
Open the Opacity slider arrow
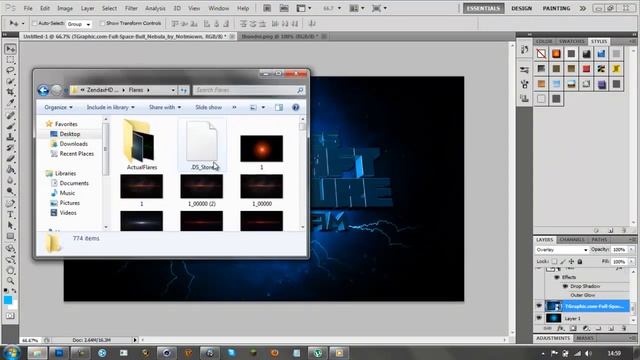tap(631, 249)
